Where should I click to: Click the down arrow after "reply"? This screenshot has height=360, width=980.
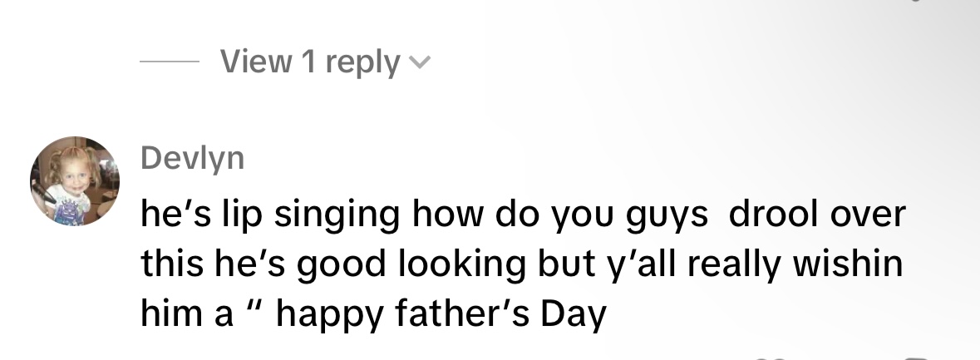(x=421, y=63)
